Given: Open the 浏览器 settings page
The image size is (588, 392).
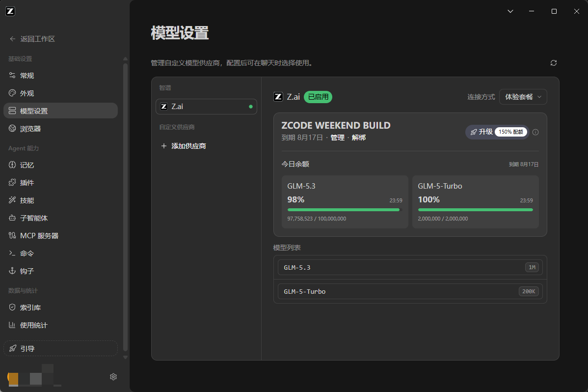Looking at the screenshot, I should click(x=61, y=128).
